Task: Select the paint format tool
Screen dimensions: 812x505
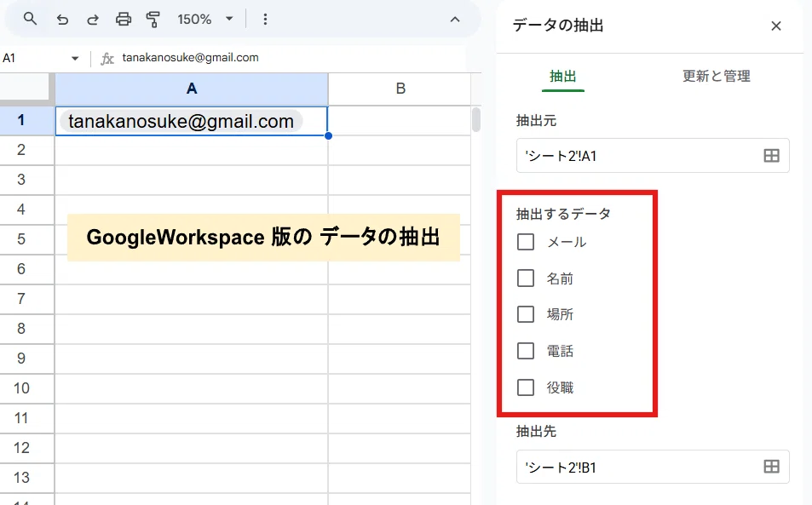Action: [153, 20]
